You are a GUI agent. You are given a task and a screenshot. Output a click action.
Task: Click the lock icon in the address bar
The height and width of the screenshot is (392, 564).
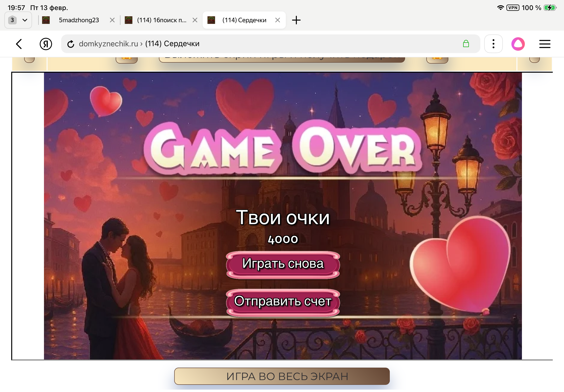[x=466, y=44]
